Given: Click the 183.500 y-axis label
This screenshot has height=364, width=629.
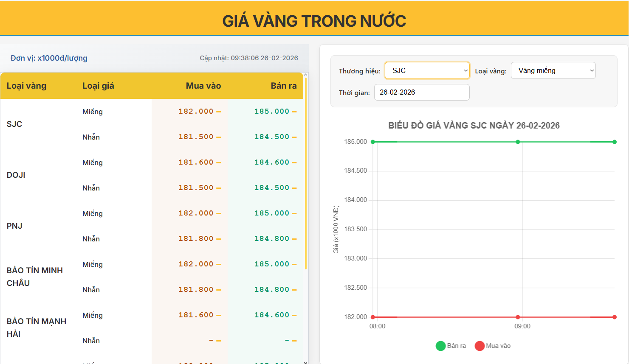Looking at the screenshot, I should click(355, 229).
